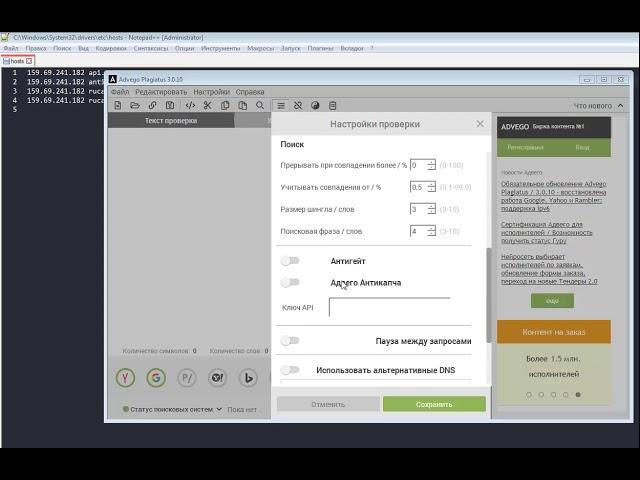Image resolution: width=640 pixels, height=480 pixels.
Task: Open the Нейросеть выбирает исполнителей news link
Action: 549,269
